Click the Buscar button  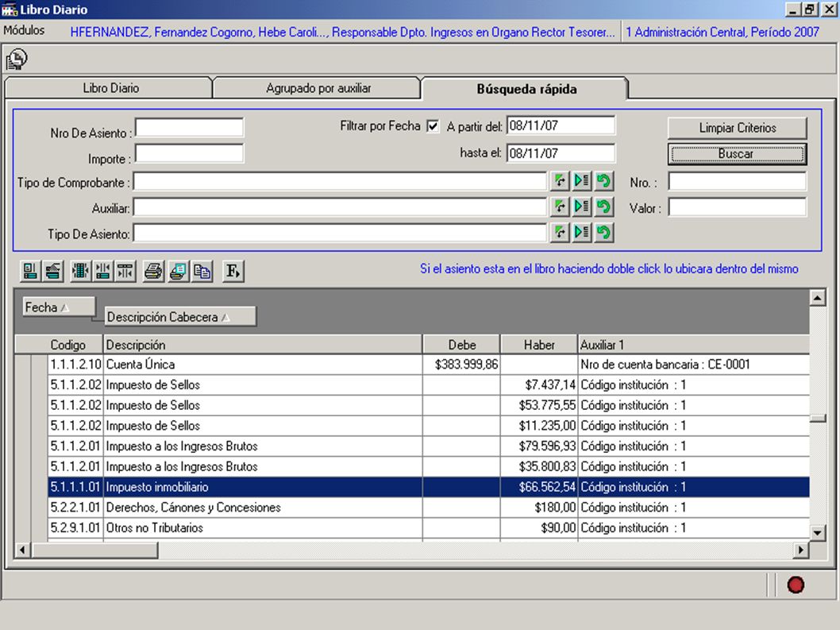tap(737, 154)
